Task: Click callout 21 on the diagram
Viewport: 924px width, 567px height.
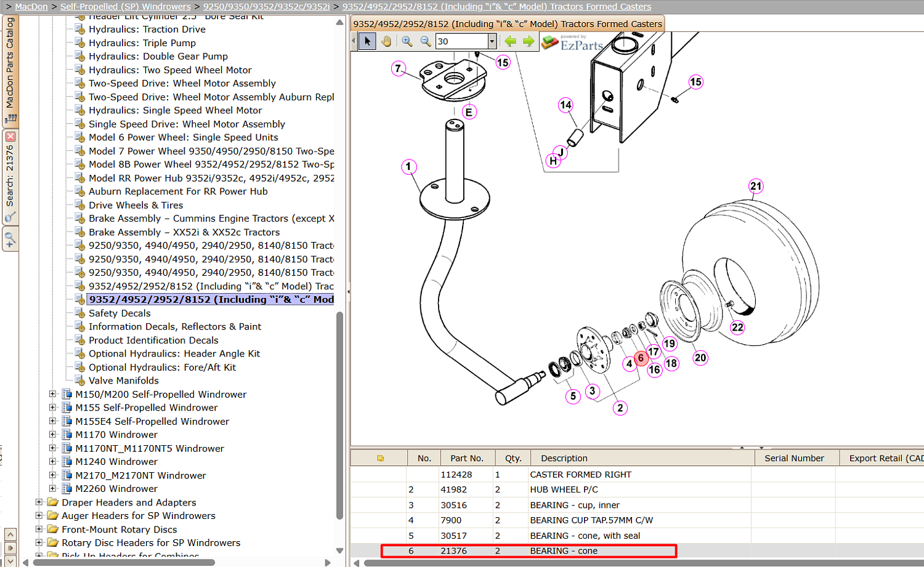Action: [756, 186]
